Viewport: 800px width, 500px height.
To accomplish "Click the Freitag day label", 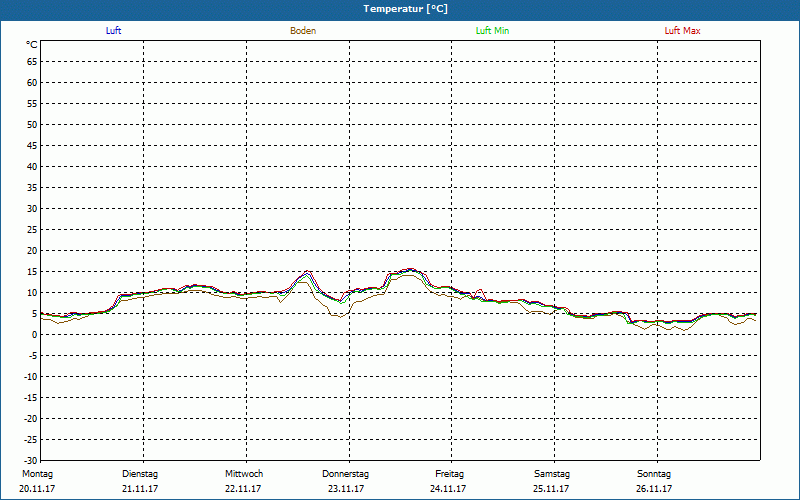I will [449, 474].
